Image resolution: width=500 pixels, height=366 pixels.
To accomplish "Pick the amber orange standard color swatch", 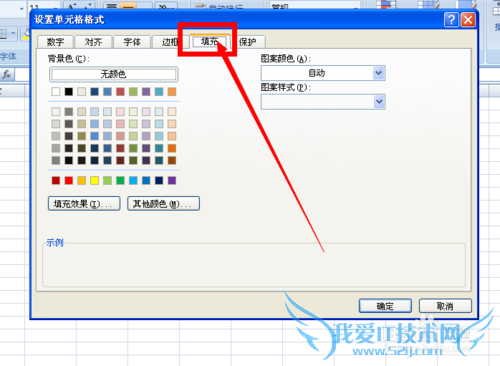I will [82, 180].
